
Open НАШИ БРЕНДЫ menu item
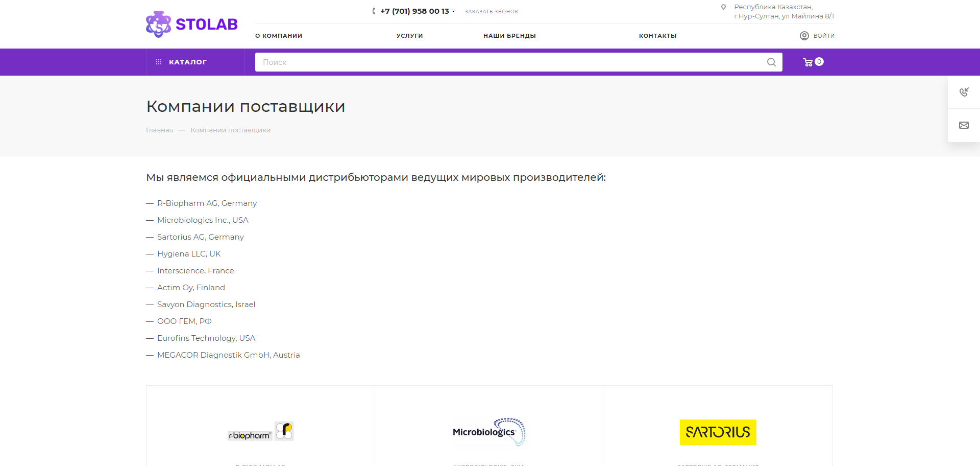pyautogui.click(x=509, y=36)
